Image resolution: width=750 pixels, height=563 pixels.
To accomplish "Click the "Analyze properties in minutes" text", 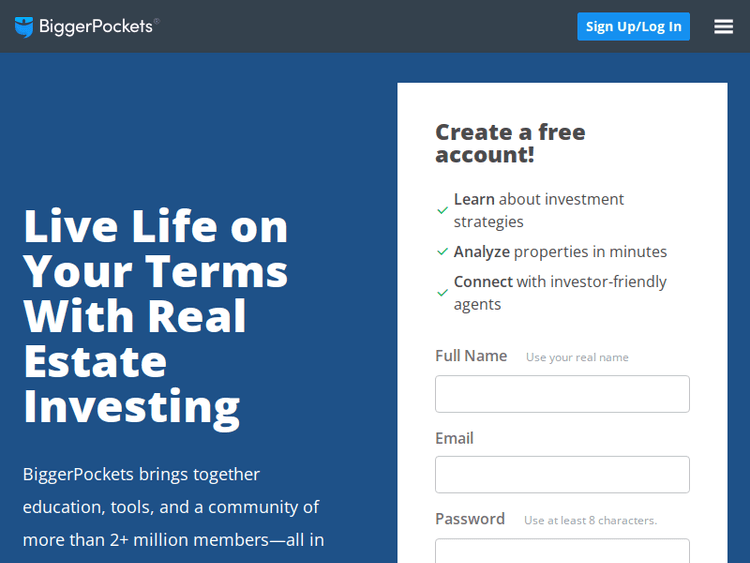I will point(560,252).
